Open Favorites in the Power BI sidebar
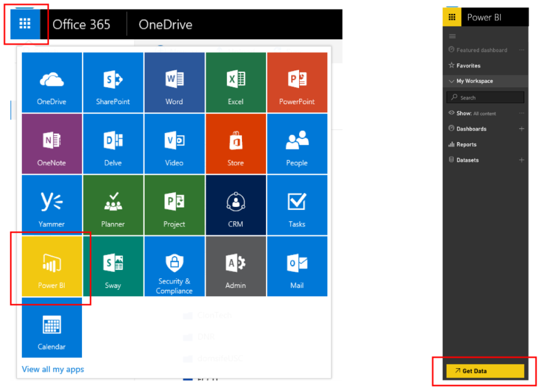 tap(468, 66)
